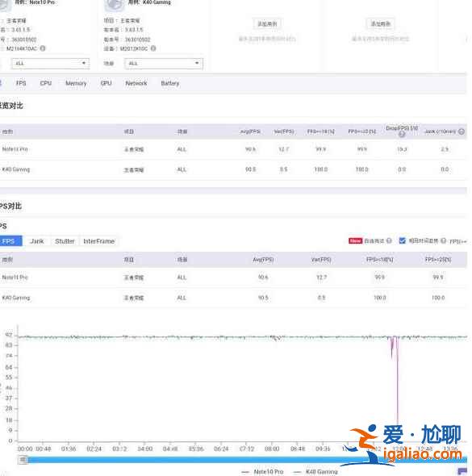
Task: Click Note11 Pro row name in overview table
Action: [x=15, y=149]
